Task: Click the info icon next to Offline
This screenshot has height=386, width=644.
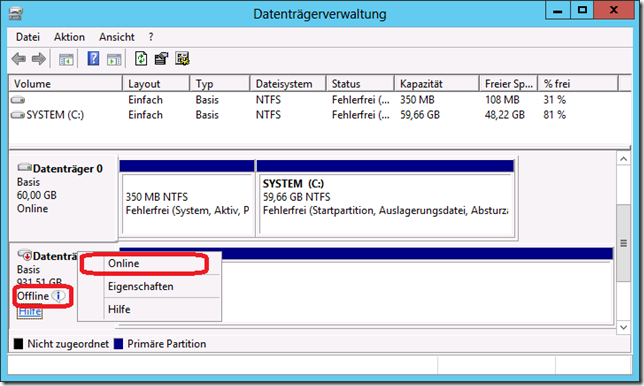Action: click(59, 296)
